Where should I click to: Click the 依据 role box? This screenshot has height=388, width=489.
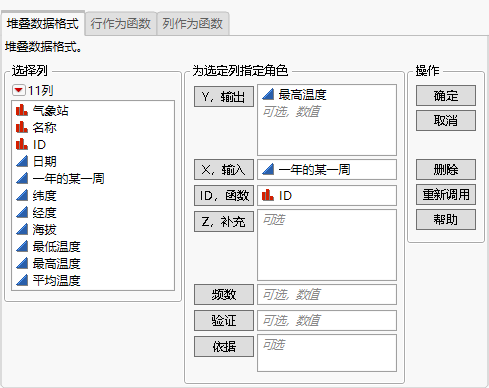327,353
